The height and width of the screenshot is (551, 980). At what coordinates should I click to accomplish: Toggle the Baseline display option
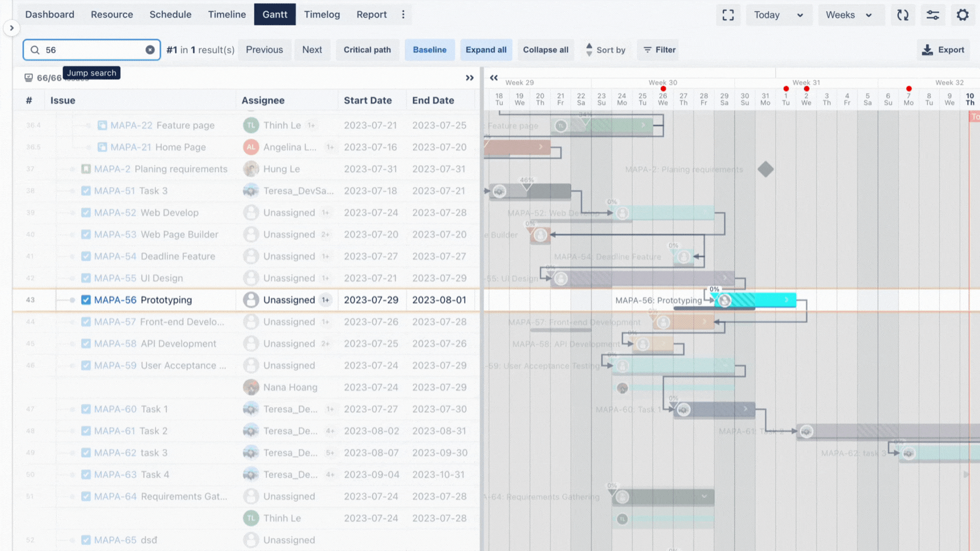pyautogui.click(x=430, y=50)
